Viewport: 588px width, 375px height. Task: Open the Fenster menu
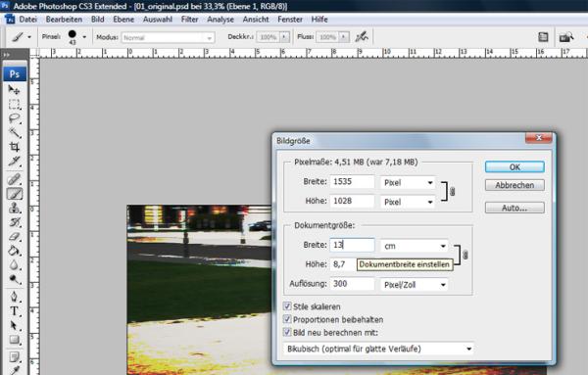click(290, 20)
